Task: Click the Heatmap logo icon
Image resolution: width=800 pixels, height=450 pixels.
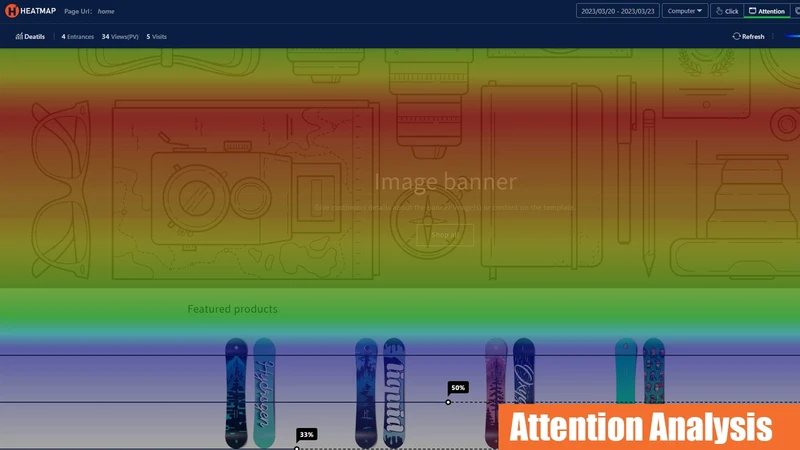Action: (x=11, y=11)
